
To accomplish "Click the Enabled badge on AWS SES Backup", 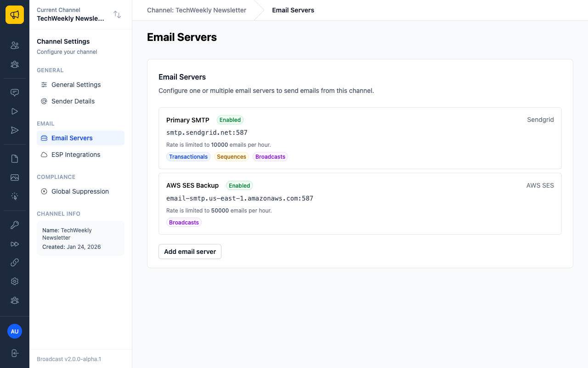I will [239, 186].
